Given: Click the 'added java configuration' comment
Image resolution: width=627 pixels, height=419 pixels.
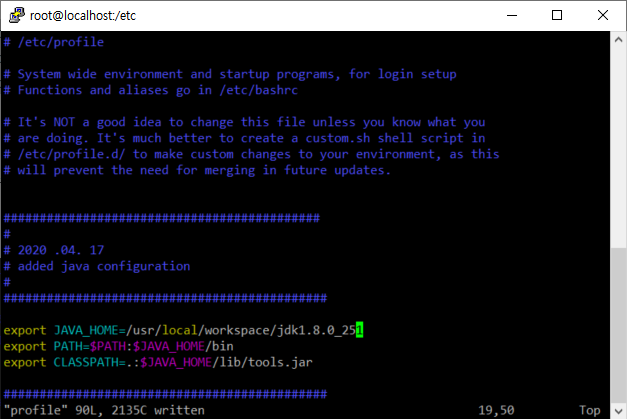Looking at the screenshot, I should 97,266.
